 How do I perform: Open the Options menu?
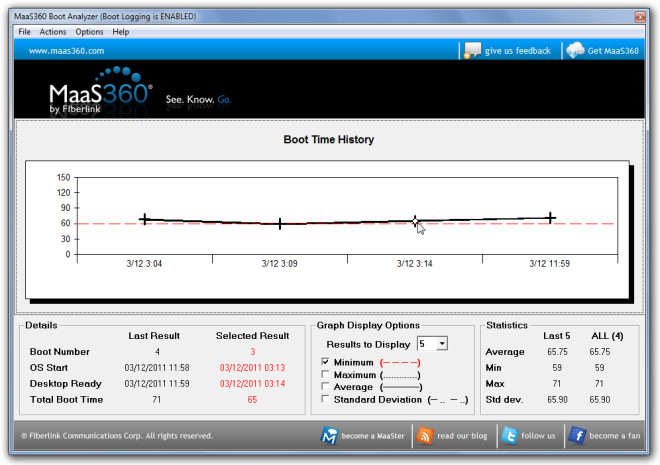tap(89, 32)
